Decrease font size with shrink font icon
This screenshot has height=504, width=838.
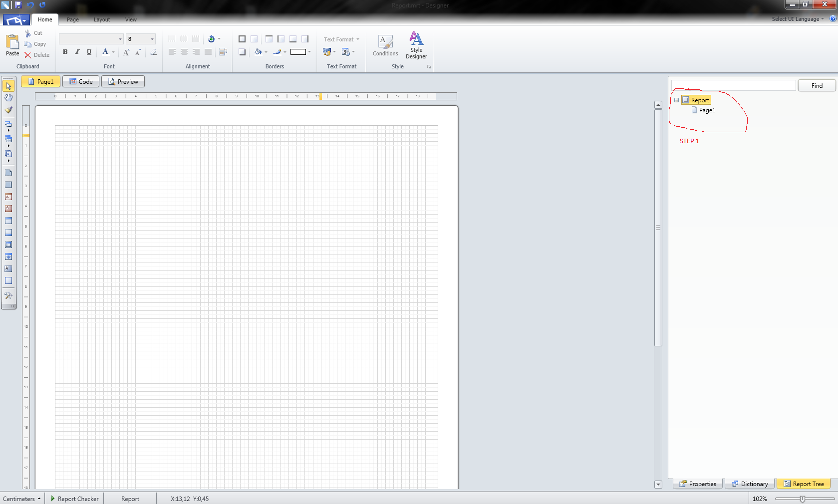(138, 52)
